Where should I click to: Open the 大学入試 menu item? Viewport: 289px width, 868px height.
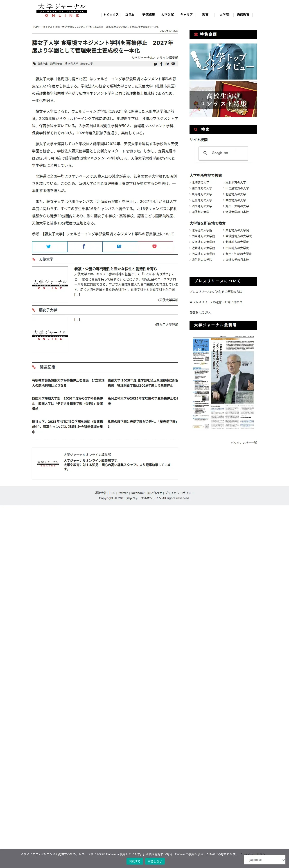167,14
